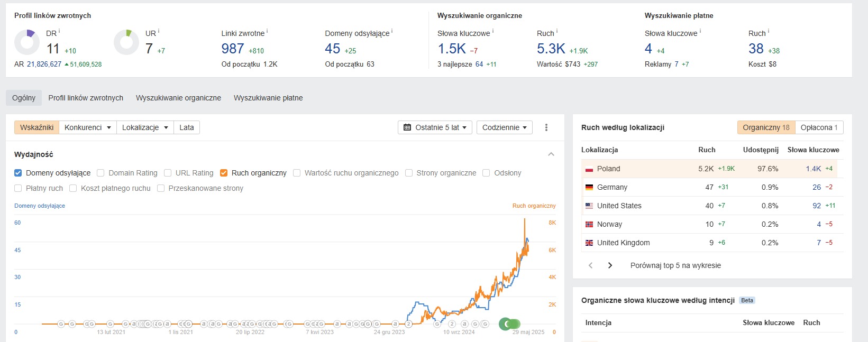
Task: Select Organiczny 18 traffic tab
Action: (x=766, y=127)
